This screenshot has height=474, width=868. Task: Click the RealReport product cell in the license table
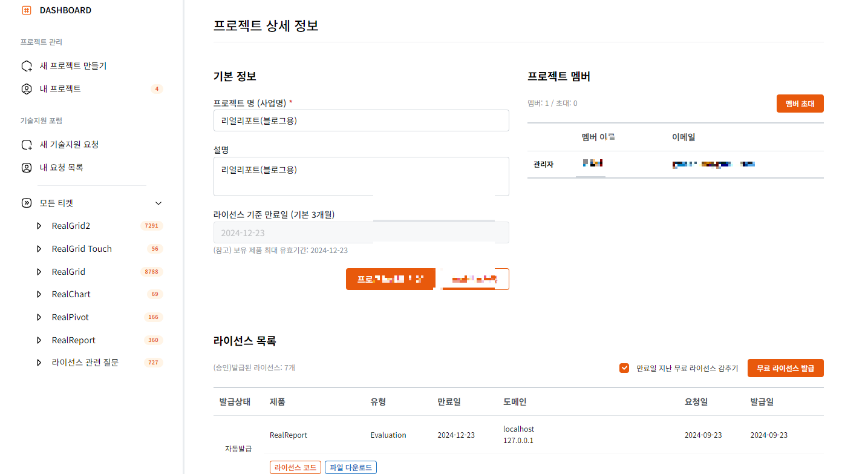click(x=289, y=435)
